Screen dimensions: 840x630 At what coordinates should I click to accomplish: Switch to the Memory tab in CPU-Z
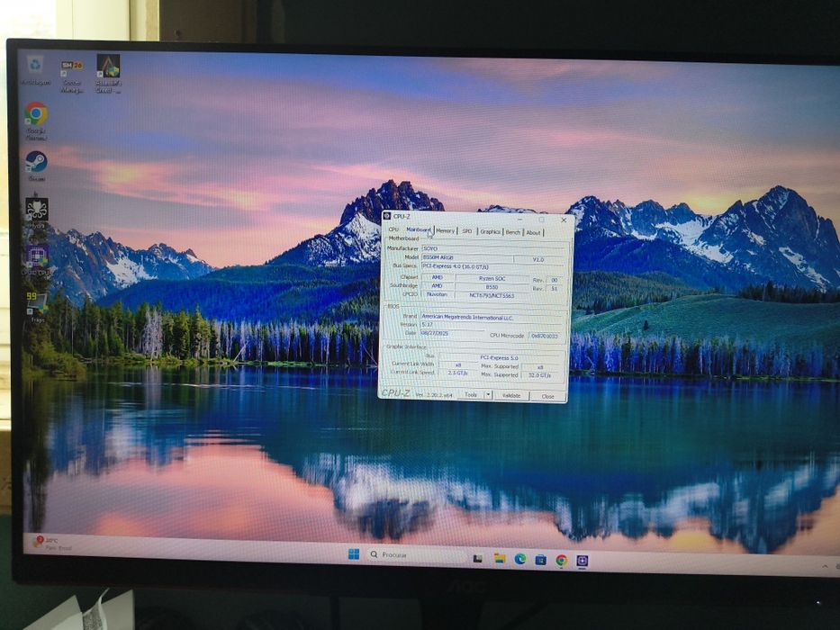tap(445, 230)
